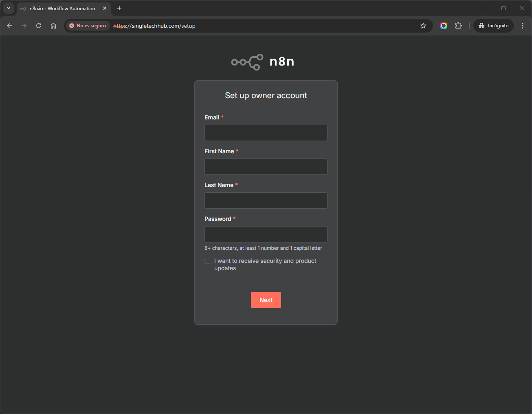Click the password requirements hint text
The height and width of the screenshot is (414, 532).
(x=263, y=248)
